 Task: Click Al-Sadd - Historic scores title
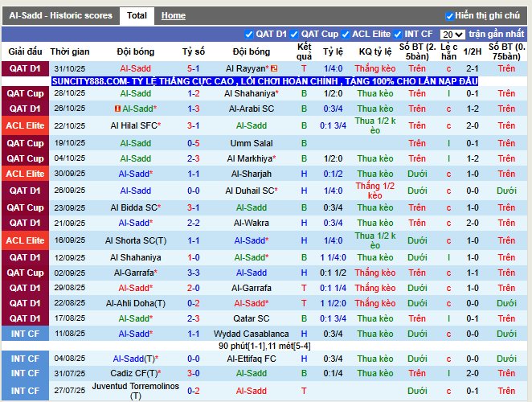point(61,15)
